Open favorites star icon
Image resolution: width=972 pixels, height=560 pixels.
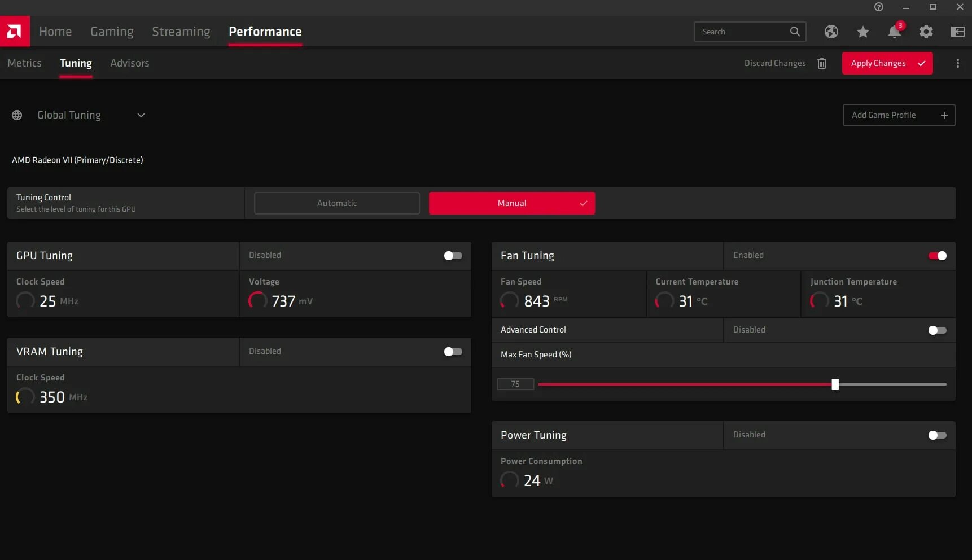click(862, 32)
